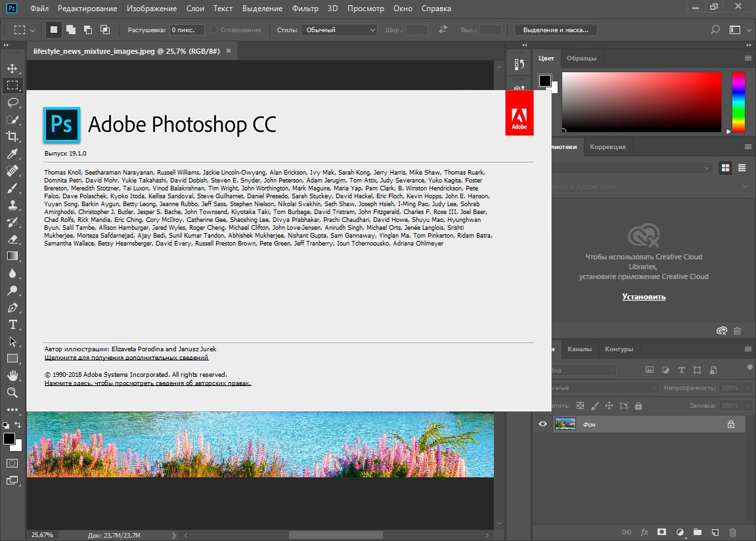The image size is (756, 541).
Task: Enable the Сглаживание checkbox
Action: click(x=215, y=30)
